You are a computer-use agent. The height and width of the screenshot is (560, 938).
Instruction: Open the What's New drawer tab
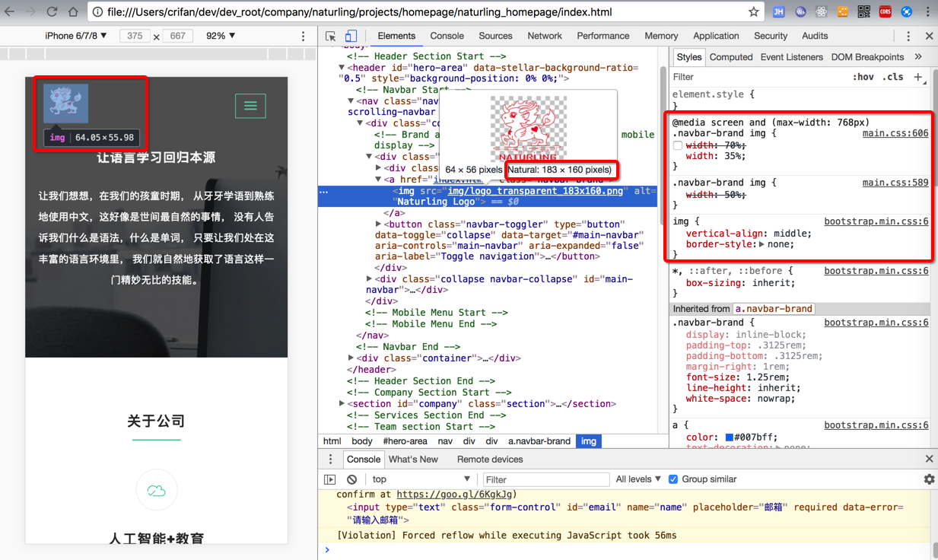point(413,460)
